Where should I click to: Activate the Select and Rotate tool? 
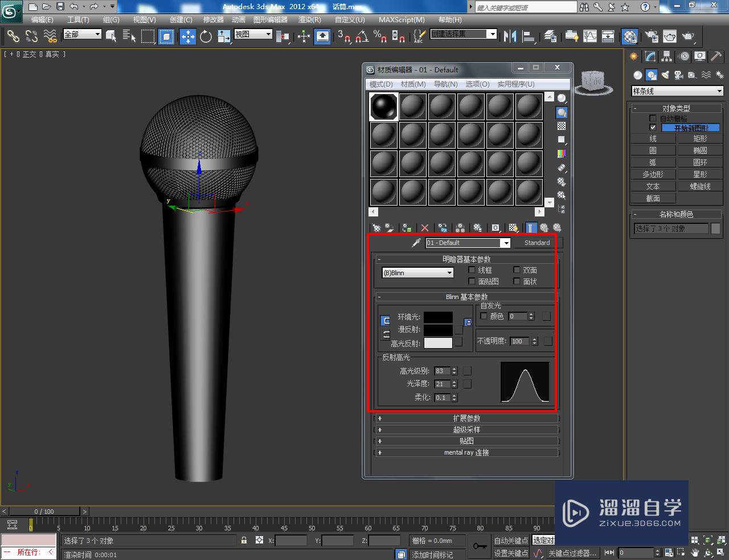(x=206, y=36)
